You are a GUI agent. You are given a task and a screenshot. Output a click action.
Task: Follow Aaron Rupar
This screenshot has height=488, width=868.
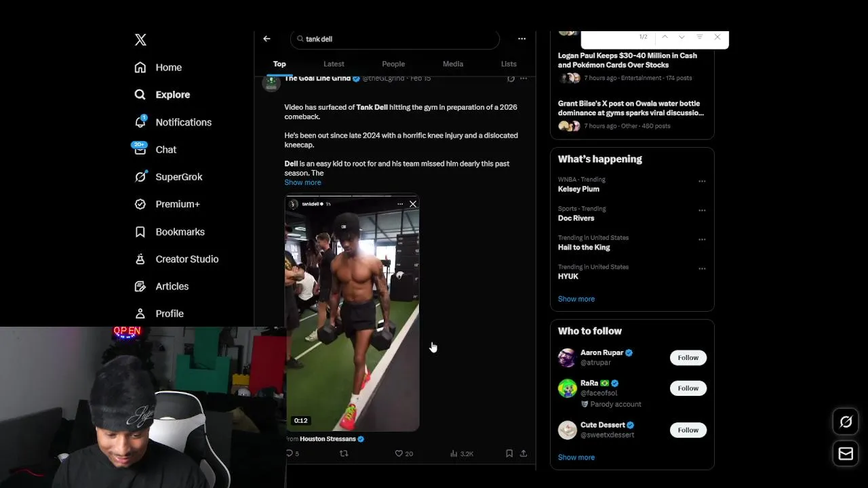point(688,357)
